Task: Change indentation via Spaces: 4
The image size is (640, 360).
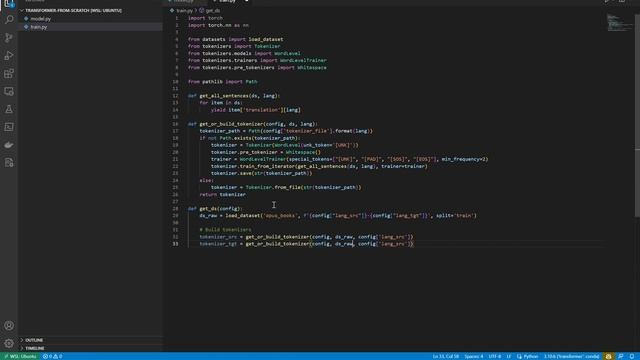Action: 474,356
